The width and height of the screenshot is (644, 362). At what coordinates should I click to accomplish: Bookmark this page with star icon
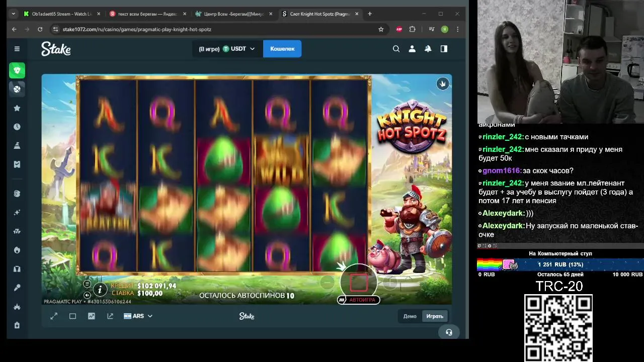[381, 29]
